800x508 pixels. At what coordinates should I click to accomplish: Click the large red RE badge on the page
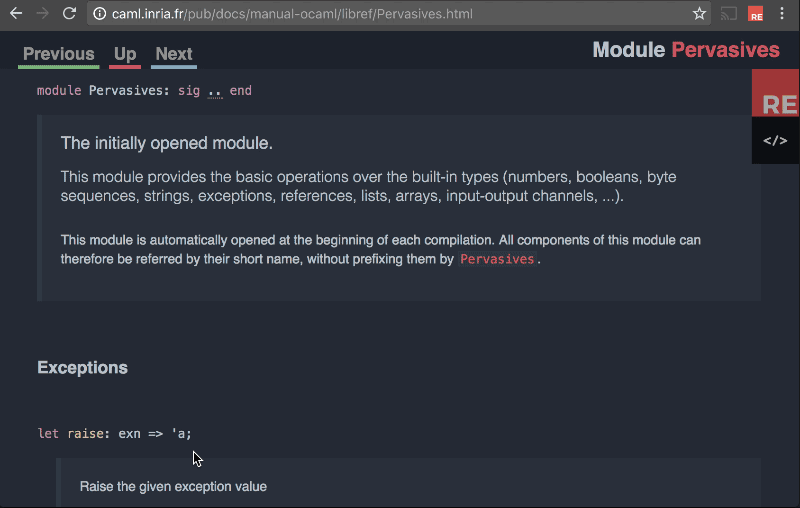click(776, 93)
